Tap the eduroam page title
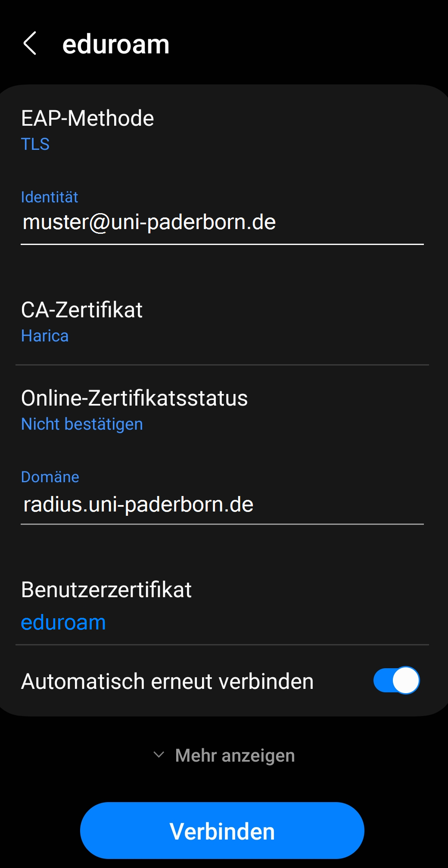448x868 pixels. pyautogui.click(x=116, y=44)
